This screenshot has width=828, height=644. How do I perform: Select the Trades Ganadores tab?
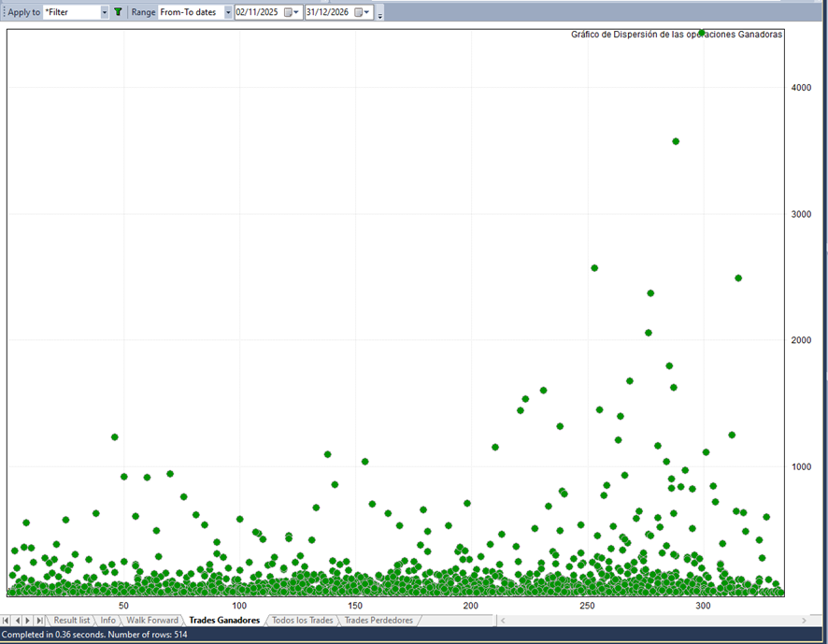[x=224, y=621]
